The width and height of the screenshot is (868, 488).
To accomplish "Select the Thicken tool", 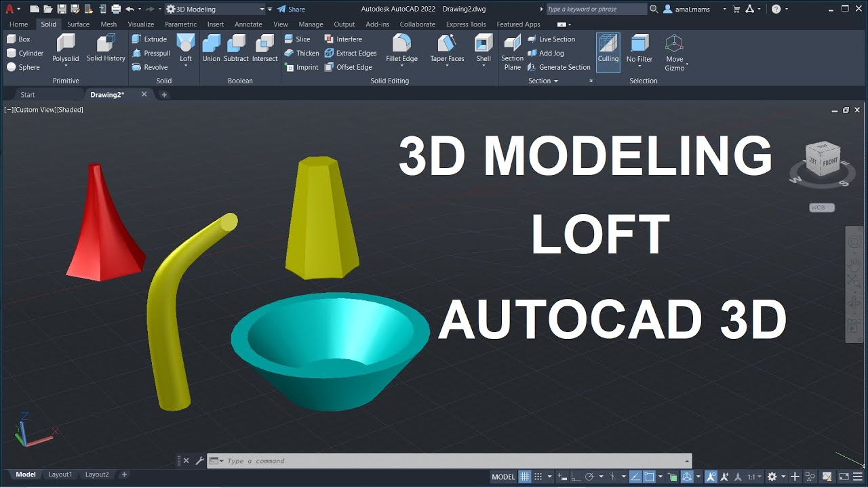I will [x=301, y=53].
